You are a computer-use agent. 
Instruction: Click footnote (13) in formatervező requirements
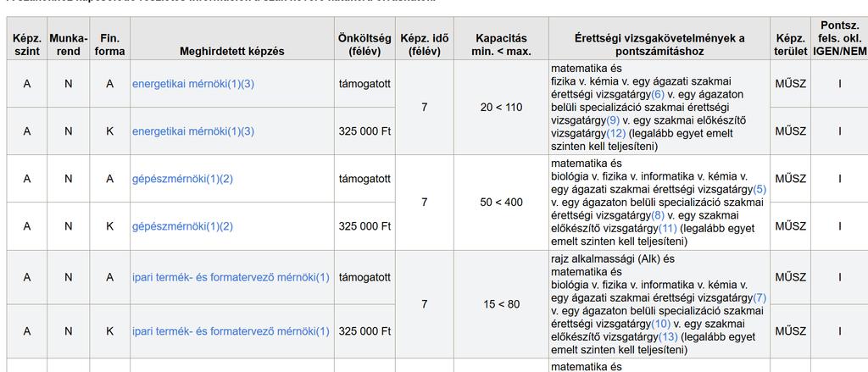coord(668,337)
